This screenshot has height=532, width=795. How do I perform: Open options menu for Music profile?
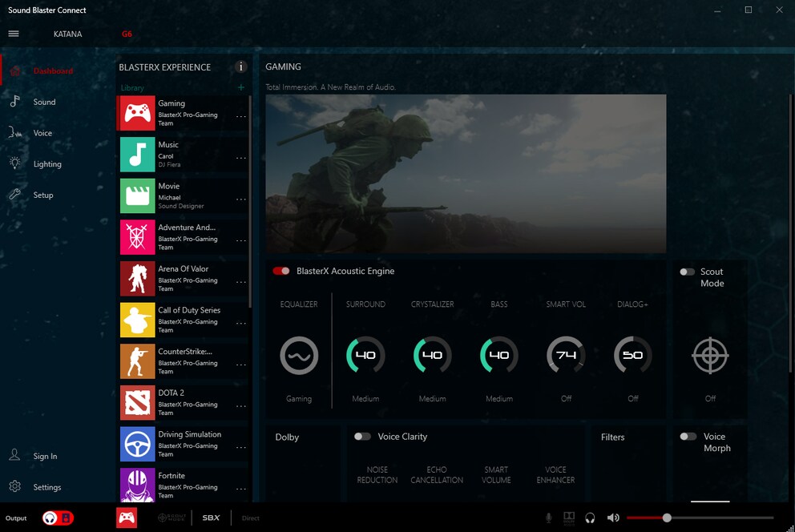(241, 158)
